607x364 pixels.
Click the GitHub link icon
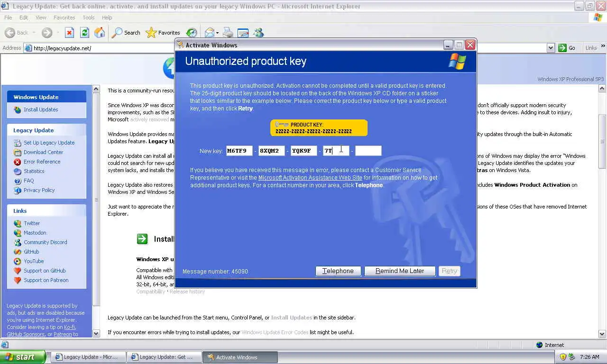tap(18, 252)
